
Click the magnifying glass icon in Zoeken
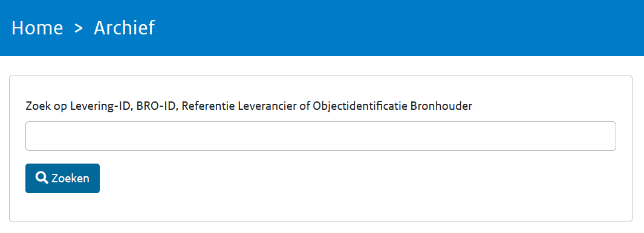pyautogui.click(x=42, y=177)
